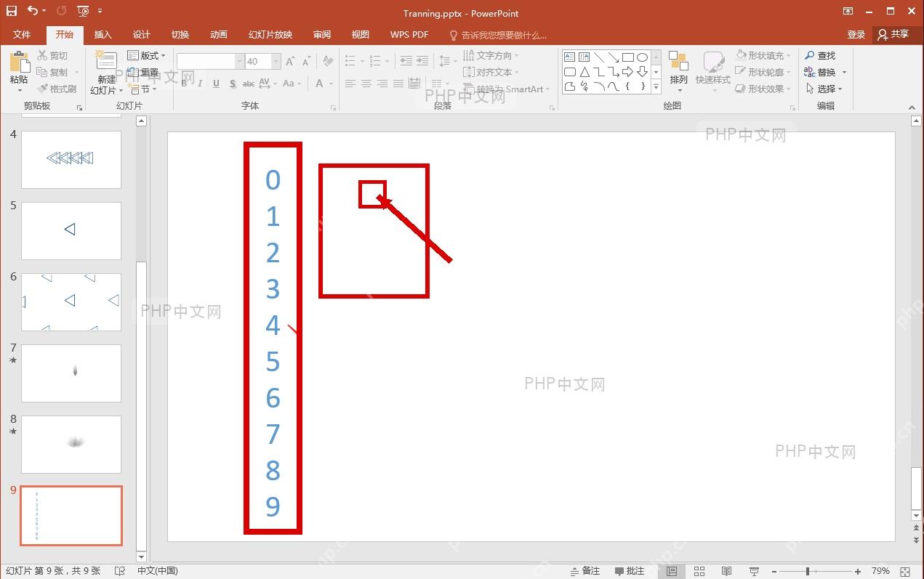Viewport: 924px width, 579px height.
Task: Click the 重置 reset slide button
Action: (143, 72)
